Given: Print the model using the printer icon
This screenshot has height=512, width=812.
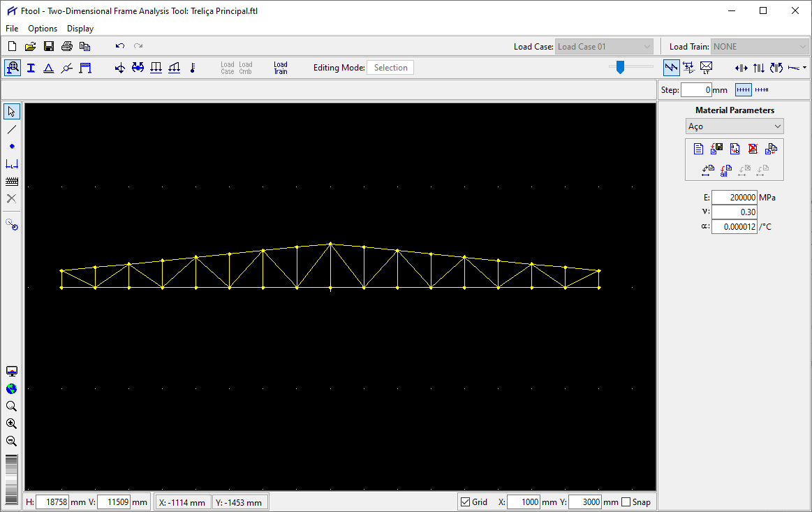Looking at the screenshot, I should pyautogui.click(x=67, y=46).
